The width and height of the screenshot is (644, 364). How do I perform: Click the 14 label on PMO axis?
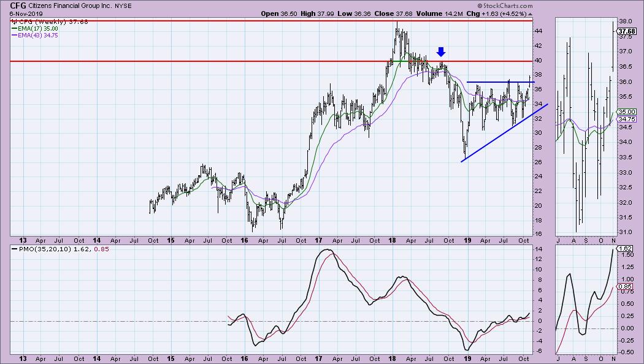(538, 249)
